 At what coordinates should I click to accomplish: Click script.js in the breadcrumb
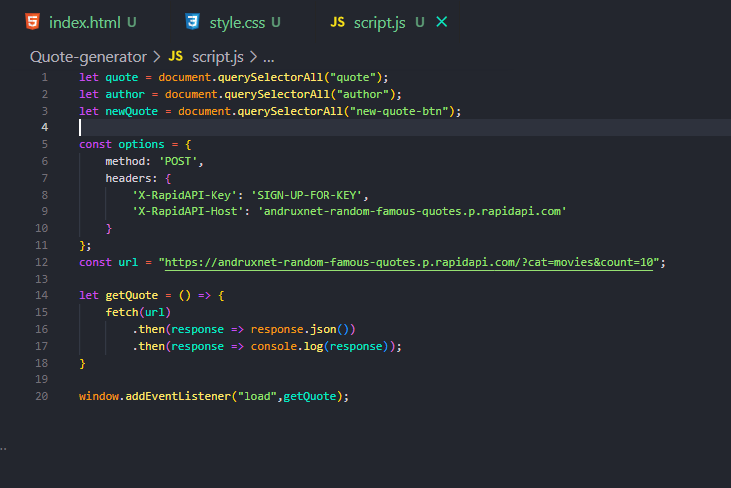coord(218,57)
